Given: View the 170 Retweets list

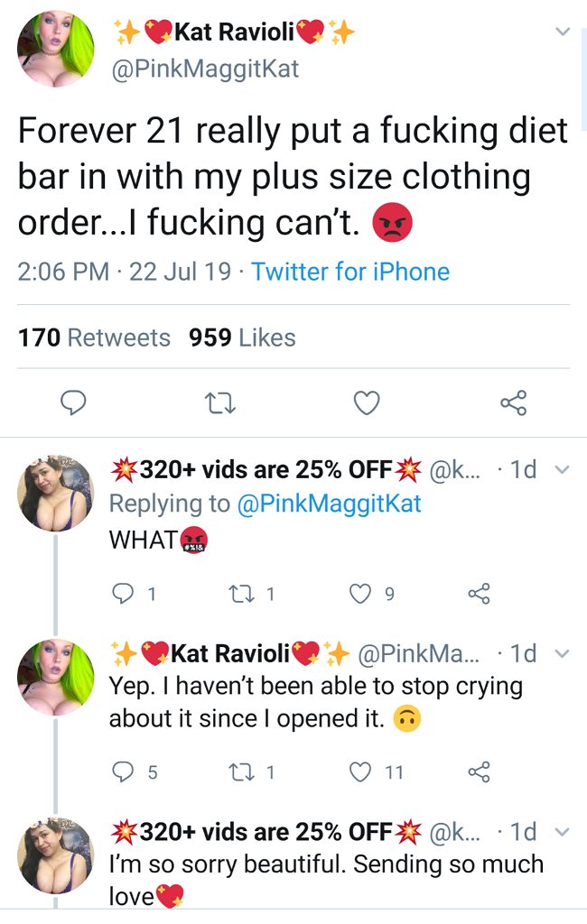Looking at the screenshot, I should [94, 337].
